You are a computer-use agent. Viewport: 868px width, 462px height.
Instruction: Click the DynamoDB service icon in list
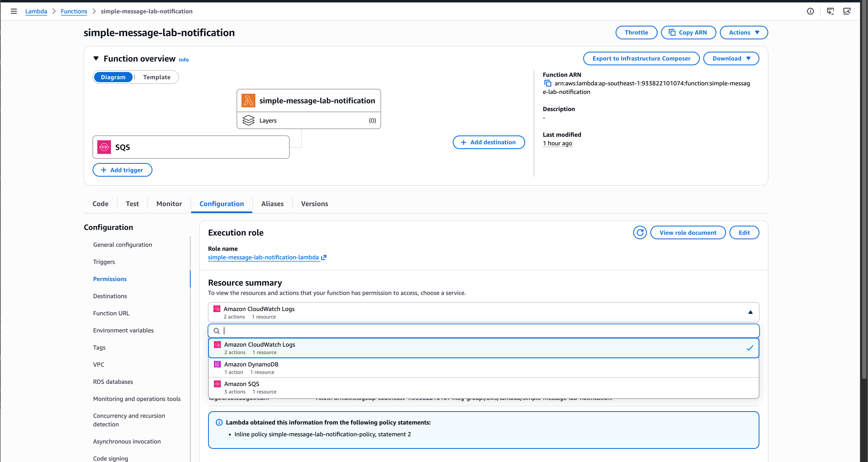[217, 364]
